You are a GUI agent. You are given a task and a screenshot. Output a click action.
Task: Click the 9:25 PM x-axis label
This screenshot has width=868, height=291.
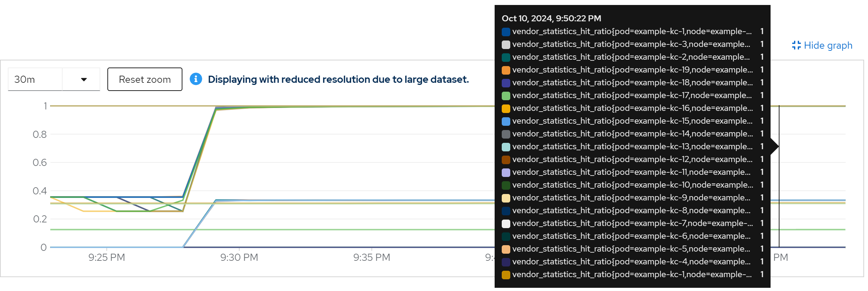(107, 257)
